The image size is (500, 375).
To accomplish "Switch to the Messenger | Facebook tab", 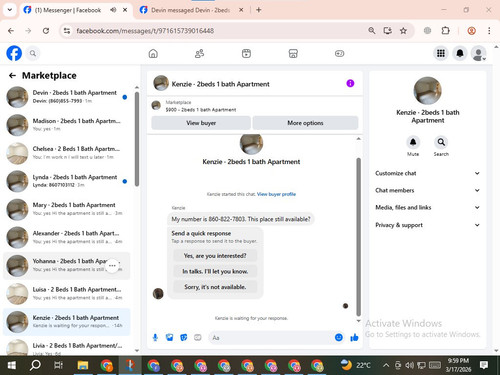I will (x=68, y=10).
